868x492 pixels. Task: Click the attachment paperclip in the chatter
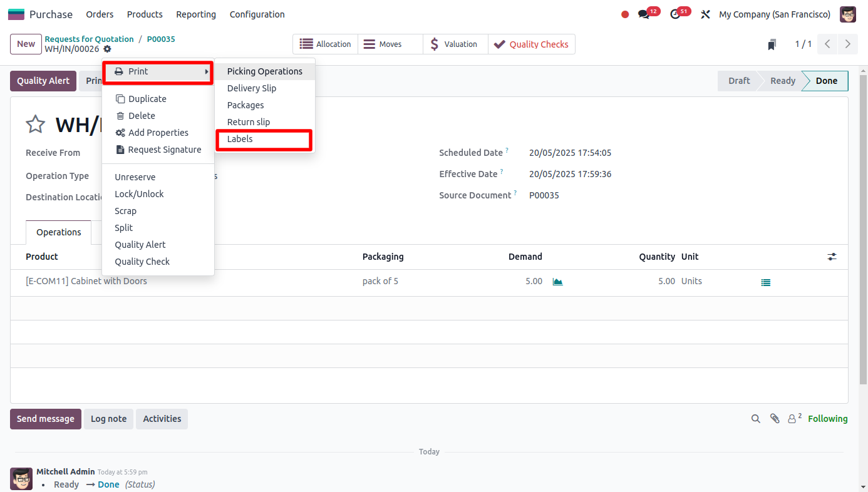point(775,418)
